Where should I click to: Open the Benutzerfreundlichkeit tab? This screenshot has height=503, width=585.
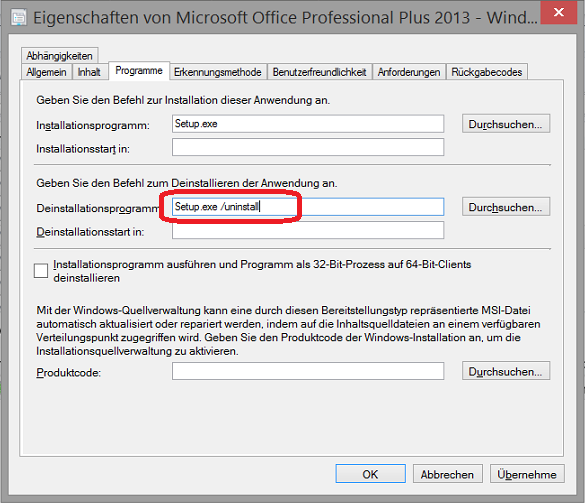(319, 72)
